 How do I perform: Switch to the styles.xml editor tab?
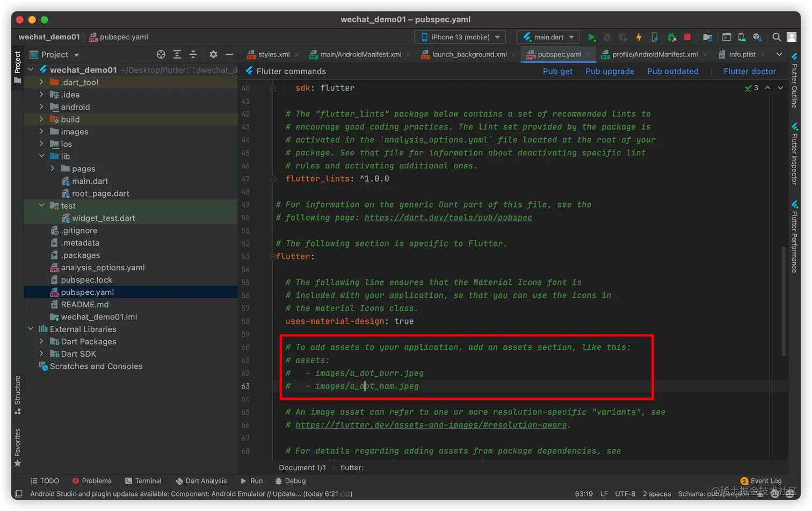point(273,54)
